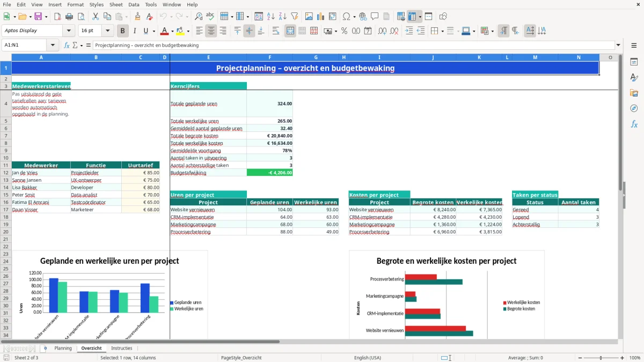
Task: Click the Print icon
Action: 69,17
